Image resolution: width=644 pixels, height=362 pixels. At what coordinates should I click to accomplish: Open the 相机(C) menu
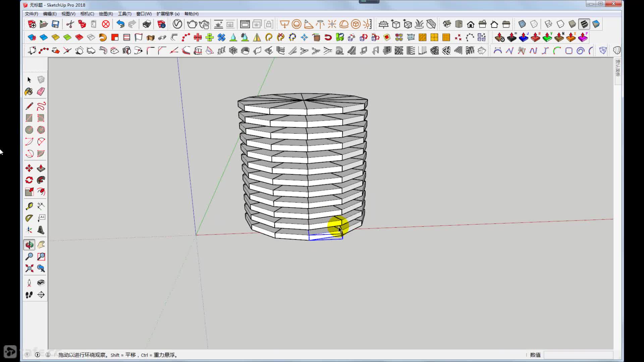pos(87,14)
